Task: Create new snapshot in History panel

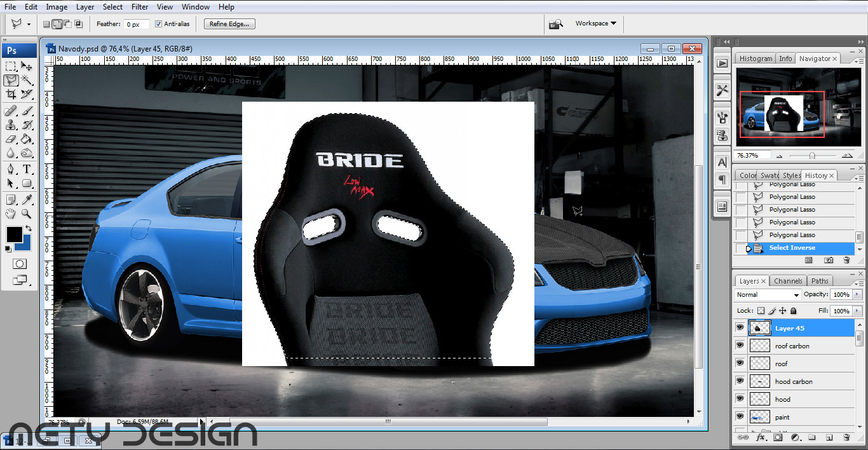Action: pyautogui.click(x=829, y=260)
